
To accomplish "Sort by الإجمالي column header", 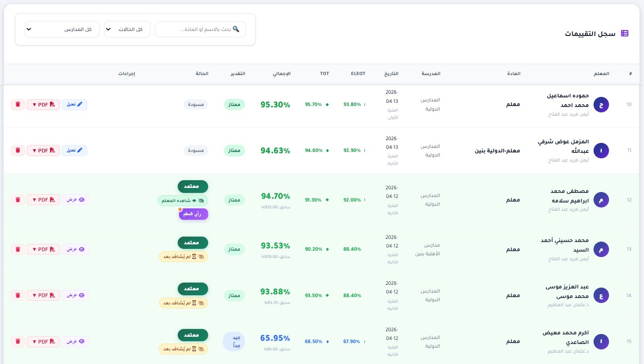I will (x=281, y=74).
